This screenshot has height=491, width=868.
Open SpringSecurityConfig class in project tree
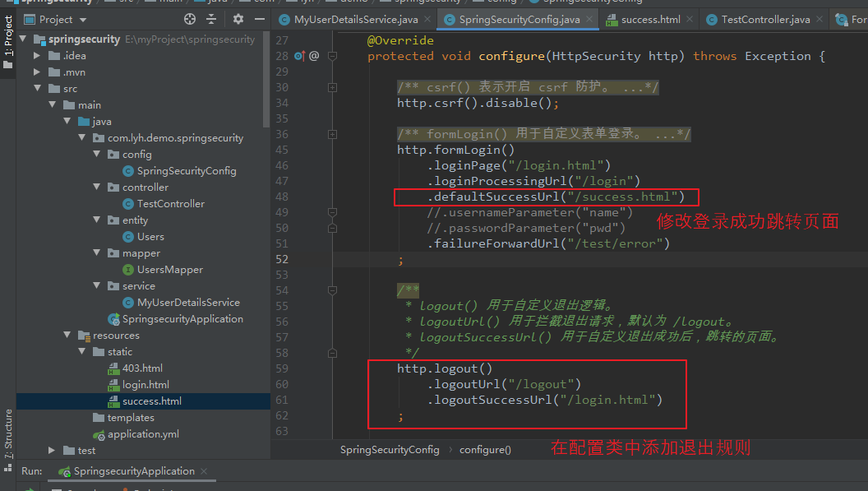tap(187, 171)
